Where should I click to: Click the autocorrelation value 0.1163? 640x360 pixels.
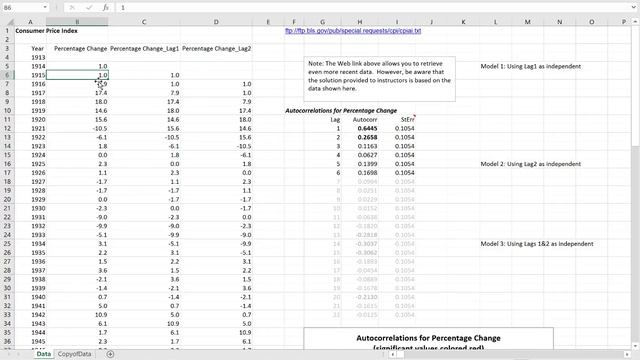coord(367,146)
